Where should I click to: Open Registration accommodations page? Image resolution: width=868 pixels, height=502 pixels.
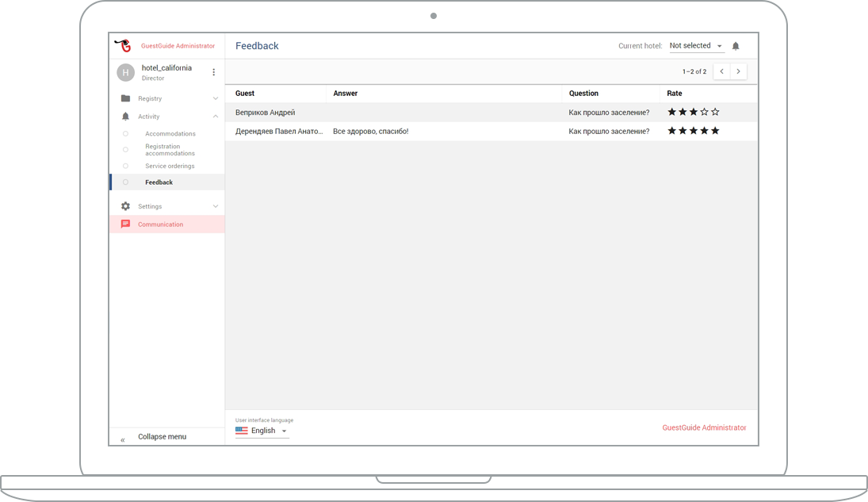click(170, 150)
